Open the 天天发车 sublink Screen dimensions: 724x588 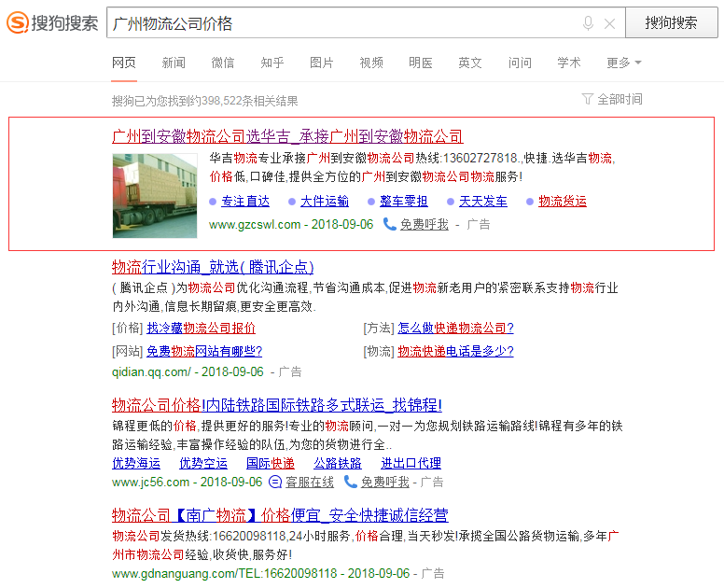483,202
